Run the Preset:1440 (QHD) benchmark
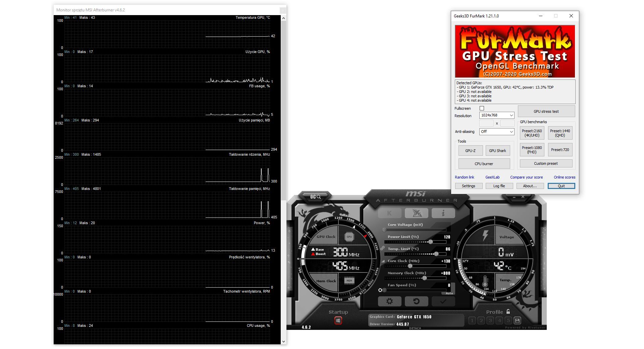 [560, 133]
